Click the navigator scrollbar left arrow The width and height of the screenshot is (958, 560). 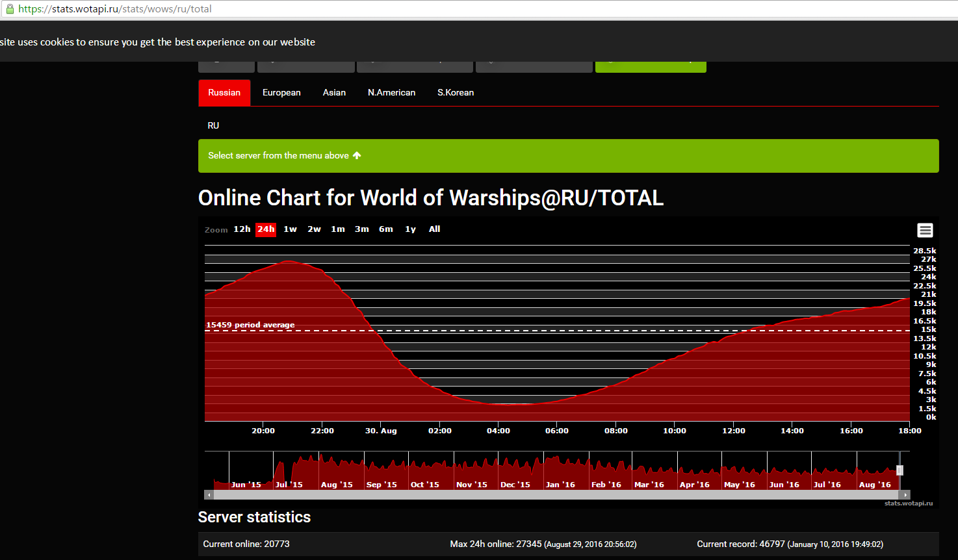coord(209,495)
